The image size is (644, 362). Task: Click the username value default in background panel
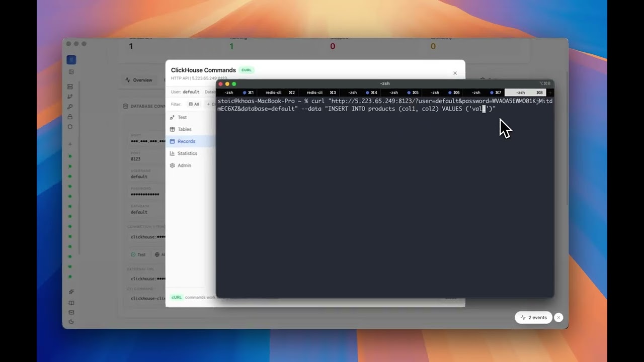139,177
